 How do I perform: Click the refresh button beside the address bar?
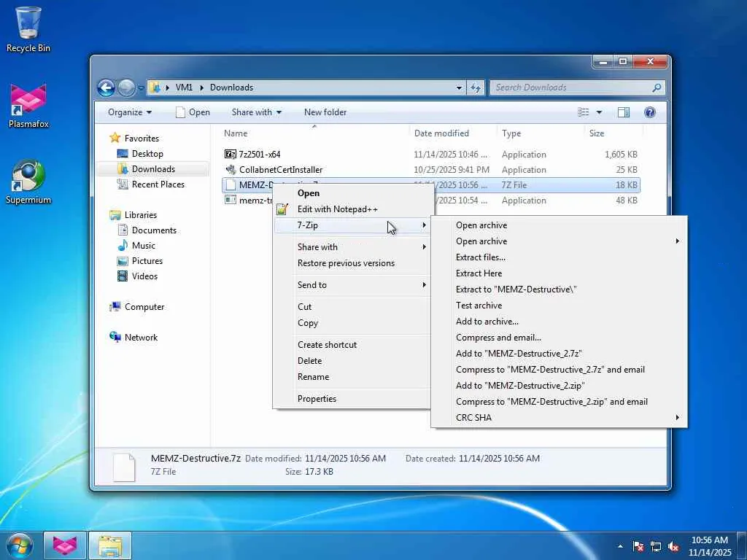476,87
